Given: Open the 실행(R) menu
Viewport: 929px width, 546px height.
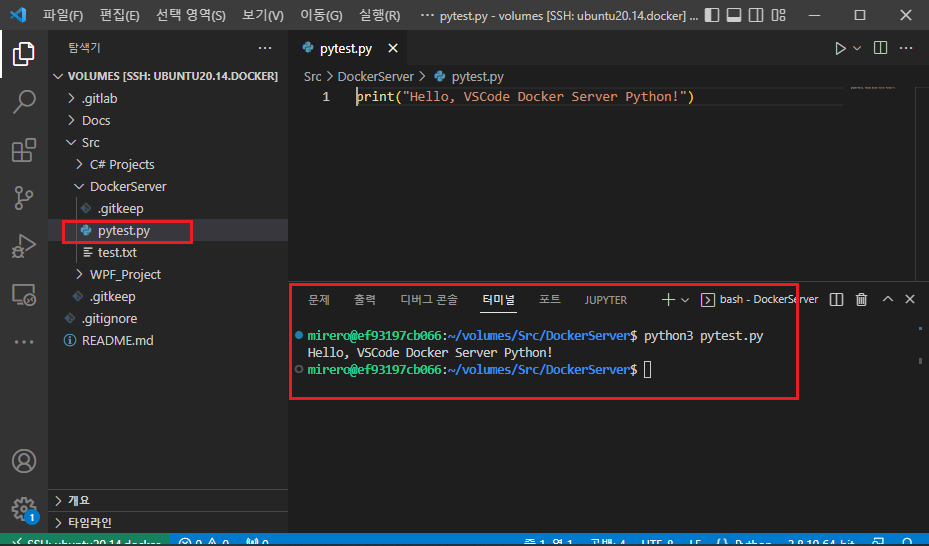Looking at the screenshot, I should coord(380,15).
